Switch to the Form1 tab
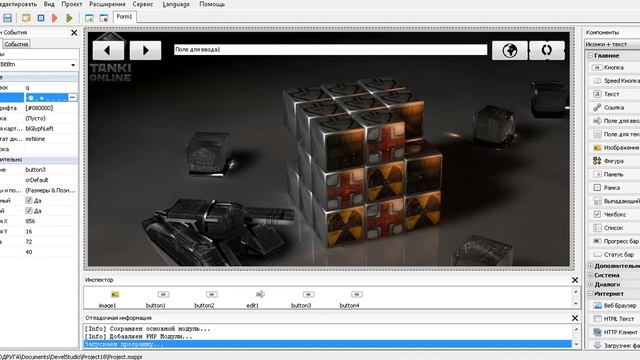Screen dimensions: 640x360 click(124, 17)
